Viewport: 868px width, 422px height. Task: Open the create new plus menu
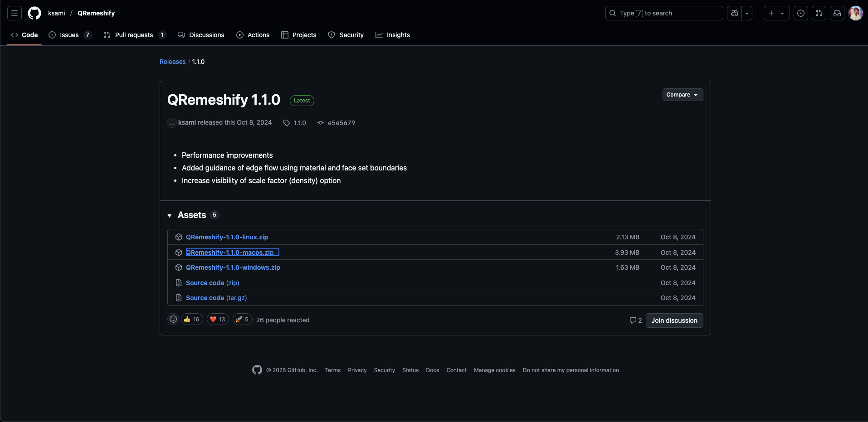coord(776,13)
